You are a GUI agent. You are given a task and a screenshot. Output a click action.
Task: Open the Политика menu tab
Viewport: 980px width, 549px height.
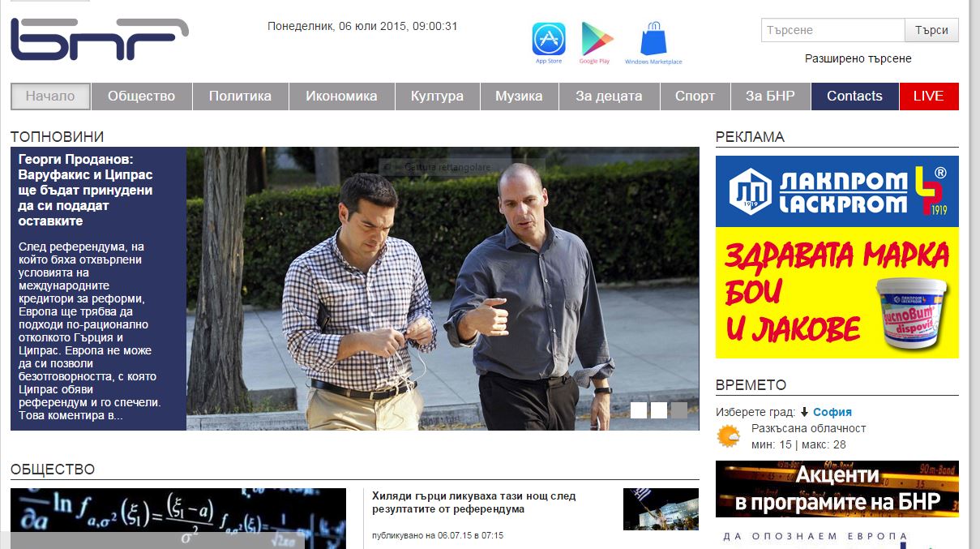point(240,96)
